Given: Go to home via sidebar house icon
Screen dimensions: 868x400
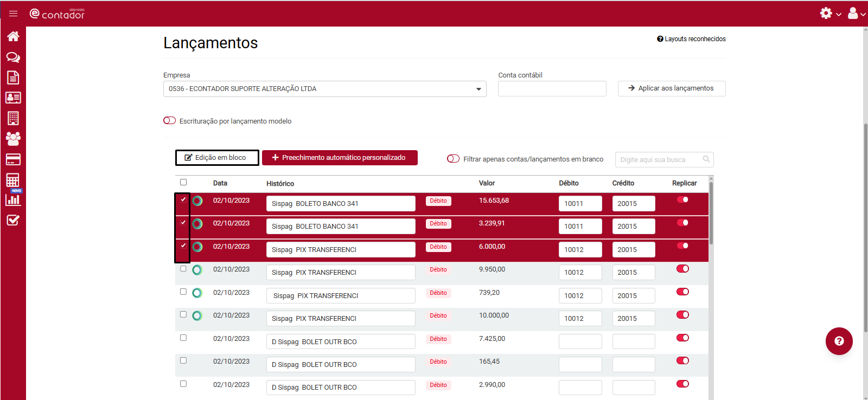Looking at the screenshot, I should 13,36.
